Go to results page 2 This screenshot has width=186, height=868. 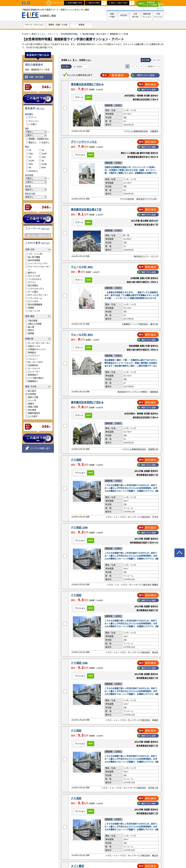pos(132,66)
